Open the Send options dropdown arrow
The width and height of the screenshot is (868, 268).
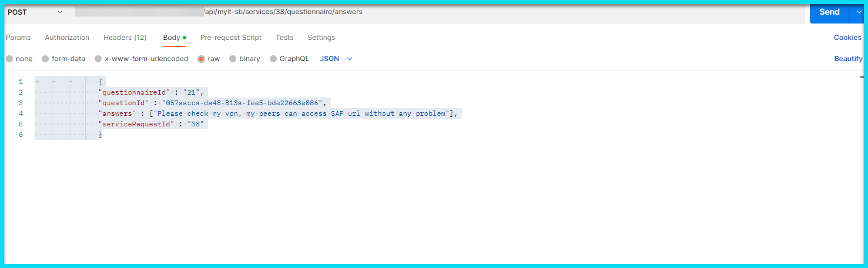(858, 12)
